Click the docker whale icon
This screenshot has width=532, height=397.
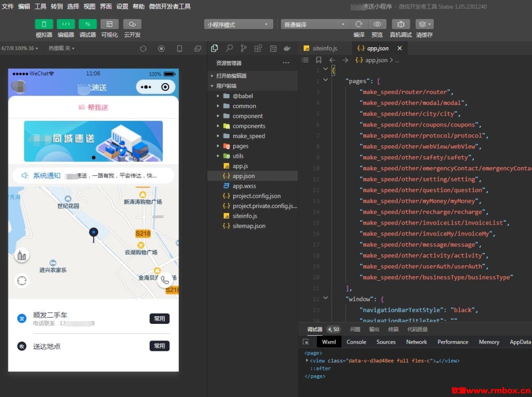click(287, 48)
